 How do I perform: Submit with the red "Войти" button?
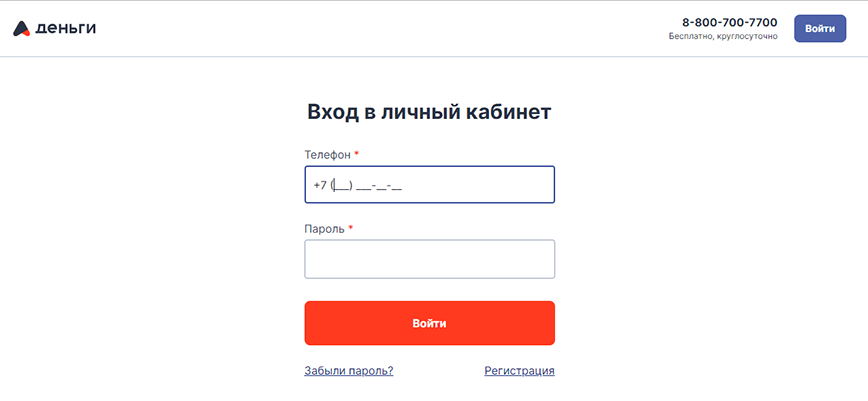coord(429,323)
